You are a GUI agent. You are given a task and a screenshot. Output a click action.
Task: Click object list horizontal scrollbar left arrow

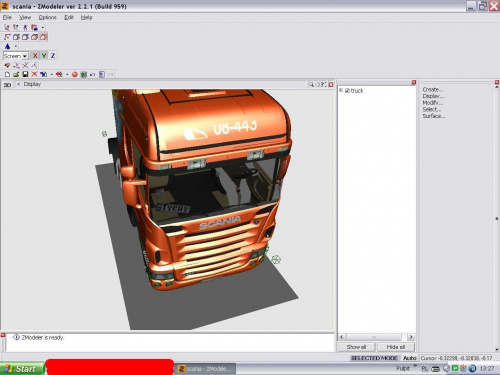click(x=342, y=337)
